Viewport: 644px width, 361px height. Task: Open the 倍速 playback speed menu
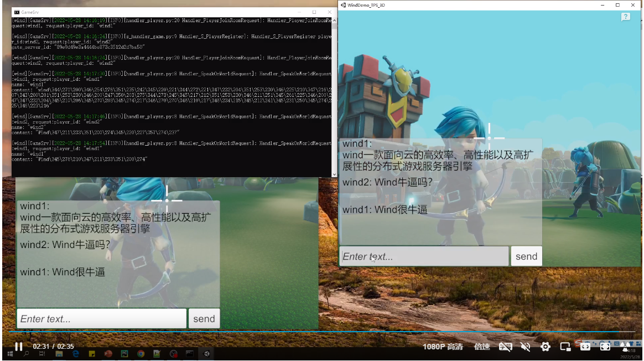(482, 347)
